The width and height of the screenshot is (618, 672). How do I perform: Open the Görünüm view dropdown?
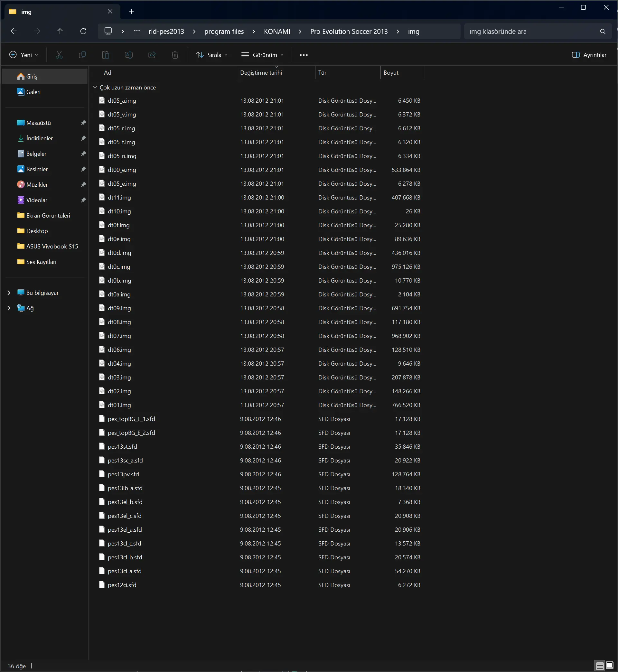pos(263,55)
